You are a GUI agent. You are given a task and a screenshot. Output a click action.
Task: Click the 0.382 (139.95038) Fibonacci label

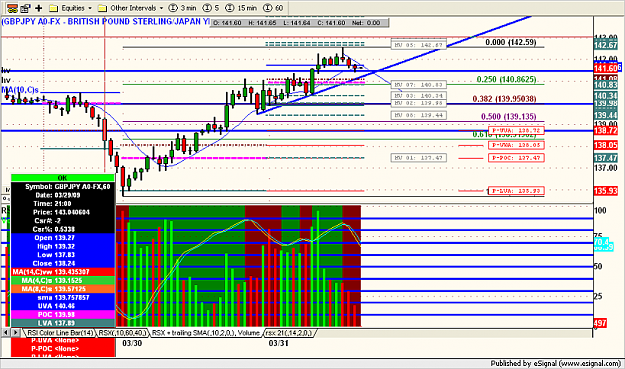[x=504, y=98]
